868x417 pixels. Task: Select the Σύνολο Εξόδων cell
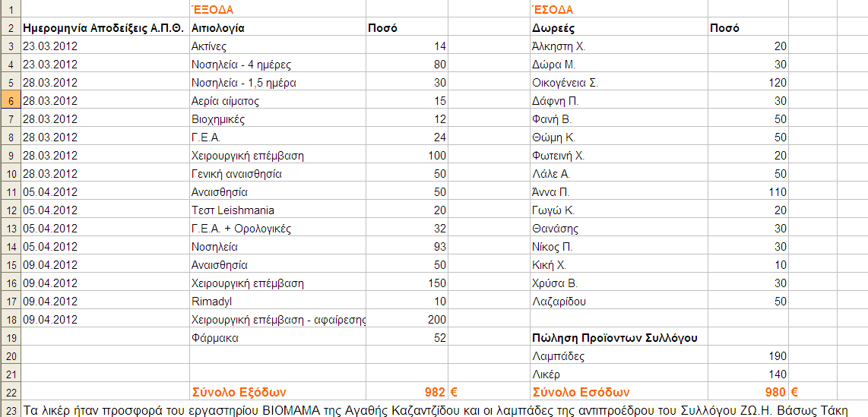pyautogui.click(x=277, y=393)
